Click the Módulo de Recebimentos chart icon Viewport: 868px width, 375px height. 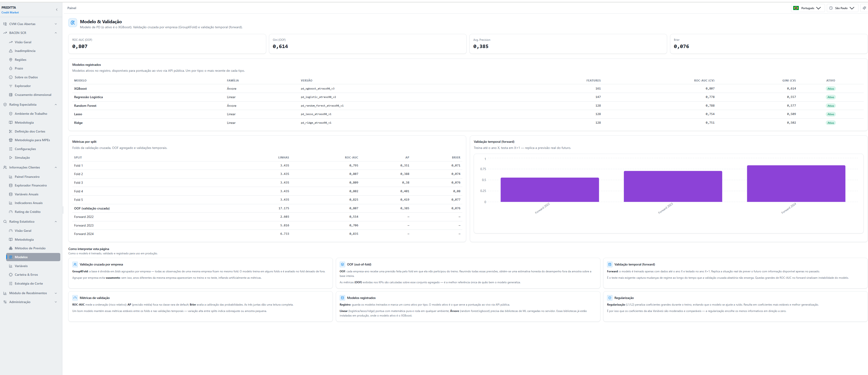(x=5, y=293)
